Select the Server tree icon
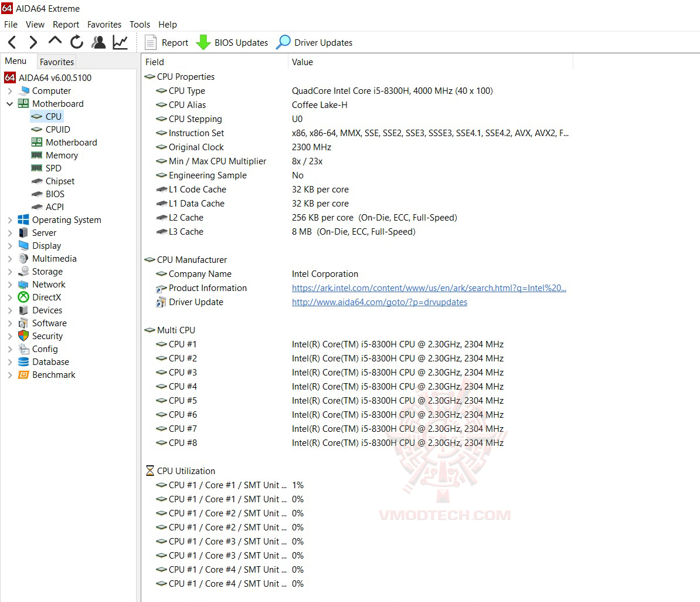Image resolution: width=700 pixels, height=602 pixels. (23, 233)
